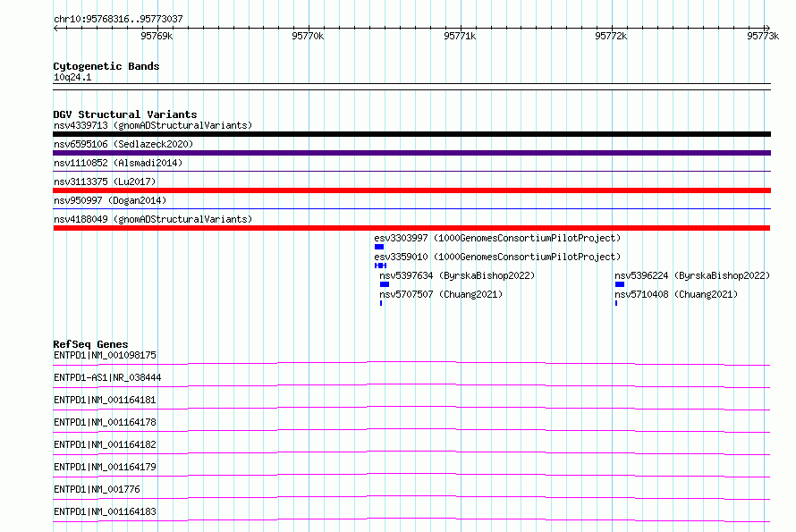Click small blue marker under nsv5710408

(x=616, y=303)
